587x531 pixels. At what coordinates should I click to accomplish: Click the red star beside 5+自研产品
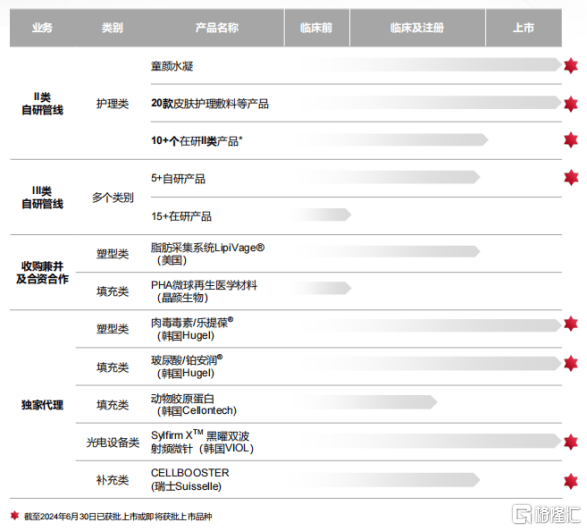pos(571,177)
